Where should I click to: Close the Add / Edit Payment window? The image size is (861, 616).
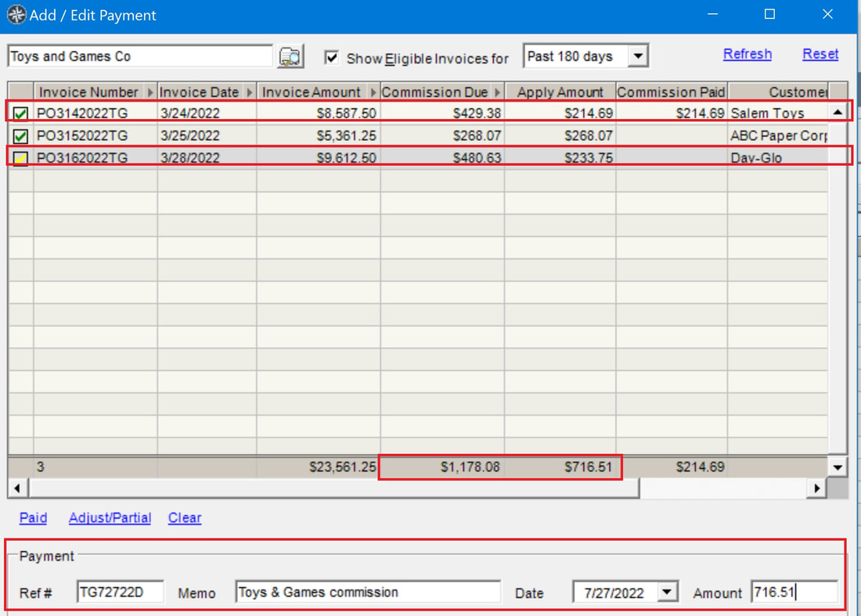[827, 14]
